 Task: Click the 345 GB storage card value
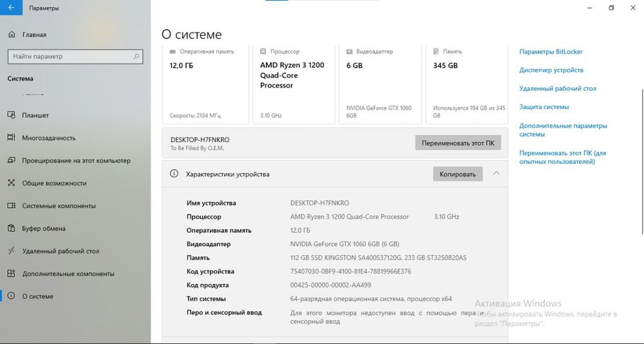tap(445, 65)
